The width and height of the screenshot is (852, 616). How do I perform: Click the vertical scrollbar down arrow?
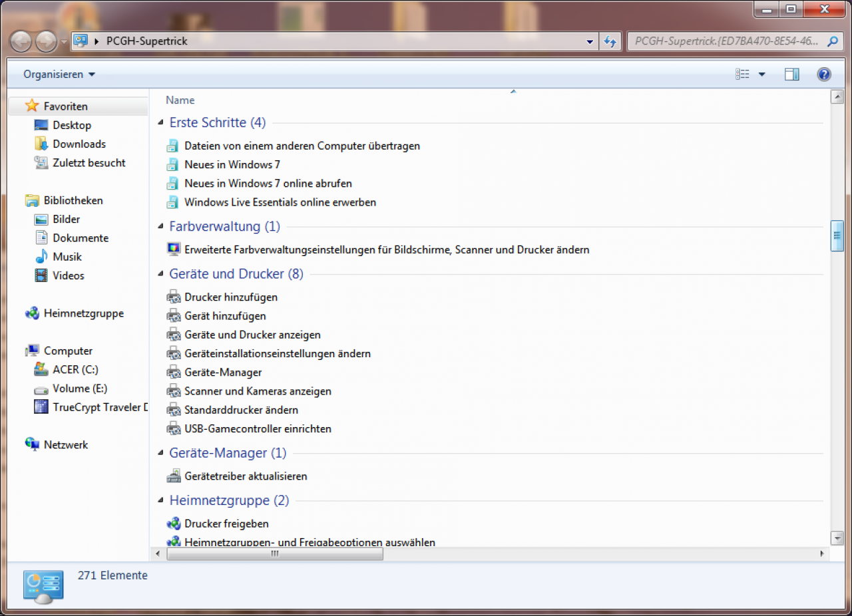point(837,537)
